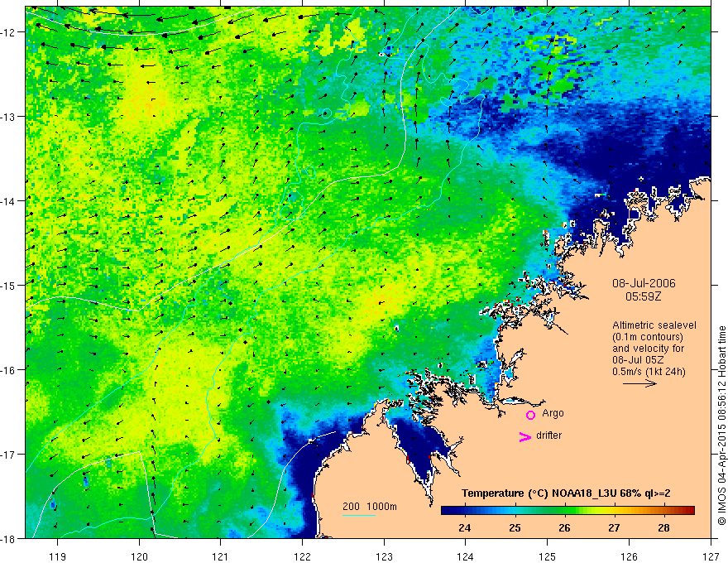The height and width of the screenshot is (563, 728).
Task: Click the cyan 200 1000m contour legend line
Action: click(x=359, y=515)
